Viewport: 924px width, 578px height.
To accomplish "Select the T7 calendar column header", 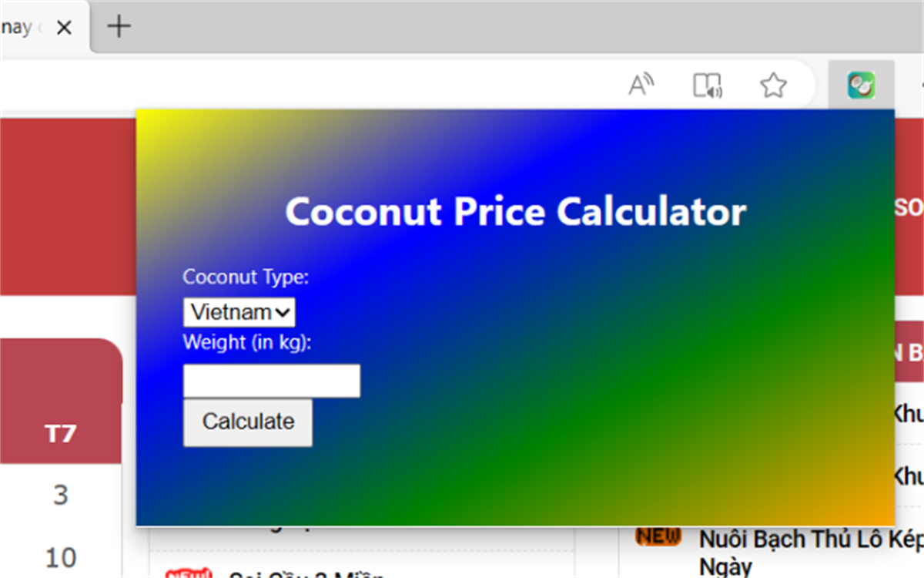I will pos(61,434).
